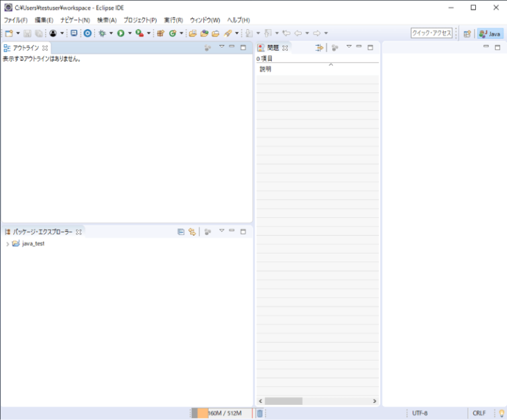Open view menu of the 問題 (Problems) view
The image size is (507, 420).
(349, 48)
